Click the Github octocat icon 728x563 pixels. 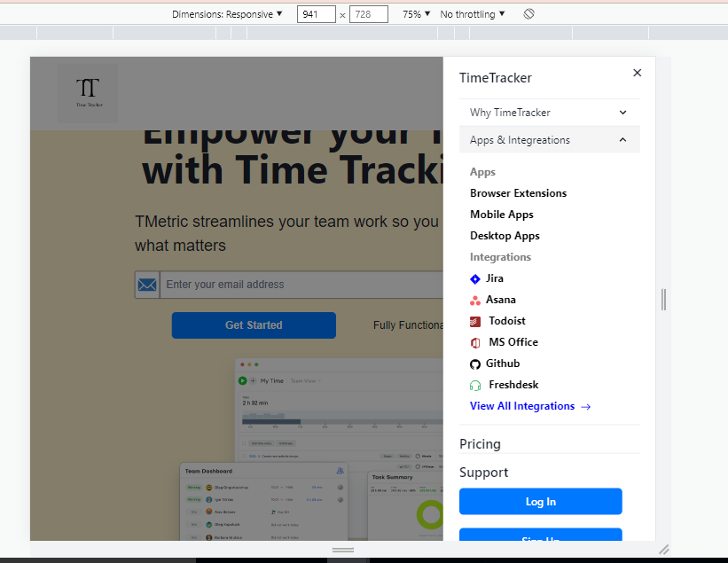tap(475, 364)
